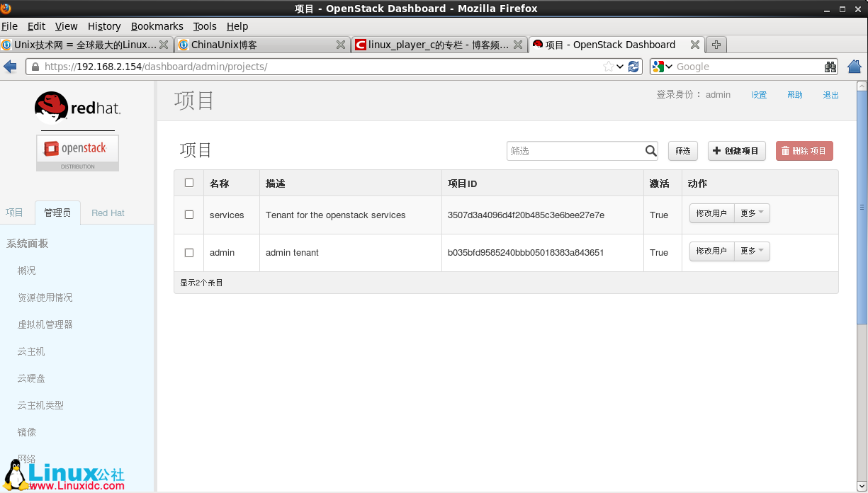Reload the page via refresh icon
Viewport: 868px width, 493px height.
[633, 66]
